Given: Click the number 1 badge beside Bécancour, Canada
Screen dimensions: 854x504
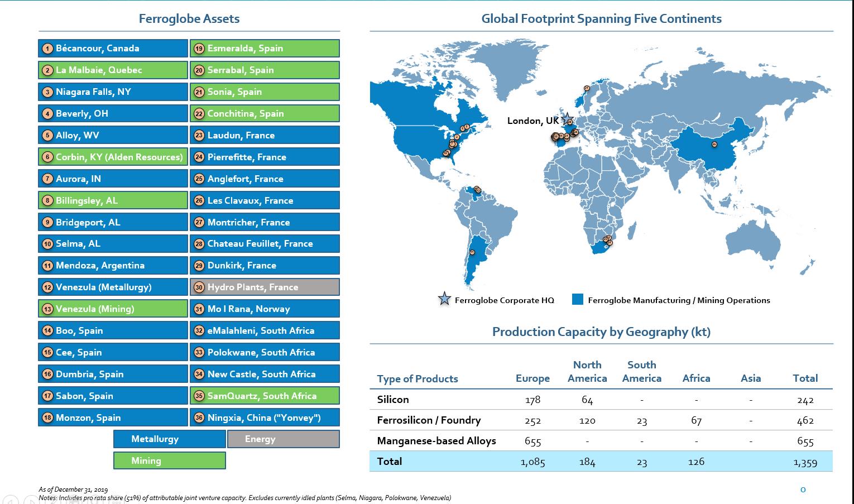Looking at the screenshot, I should click(x=48, y=49).
